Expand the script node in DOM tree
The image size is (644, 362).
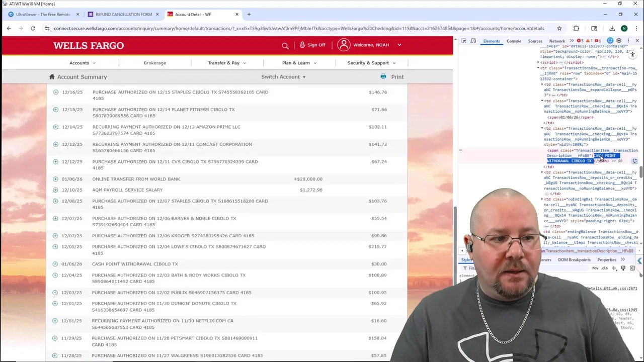[538, 62]
